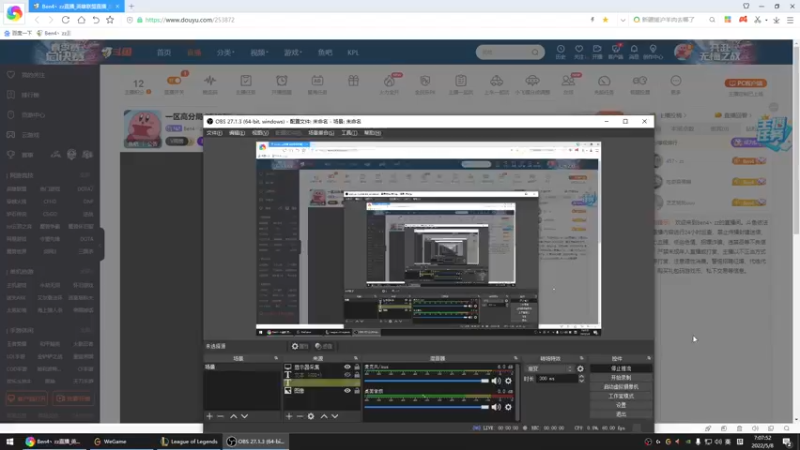
Task: Expand Douyu 分类 navigation dropdown
Action: tap(225, 53)
